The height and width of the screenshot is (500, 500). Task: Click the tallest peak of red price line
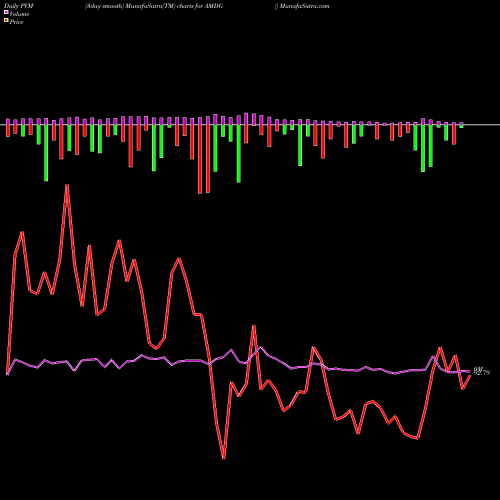click(x=67, y=185)
